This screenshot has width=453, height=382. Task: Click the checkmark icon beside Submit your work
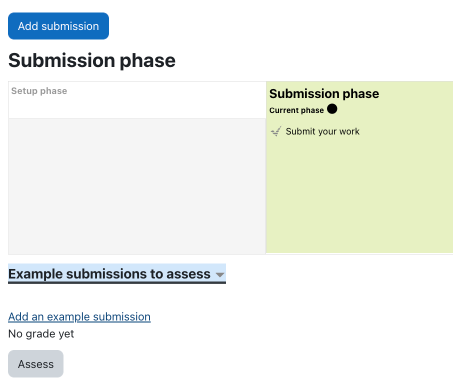[276, 131]
